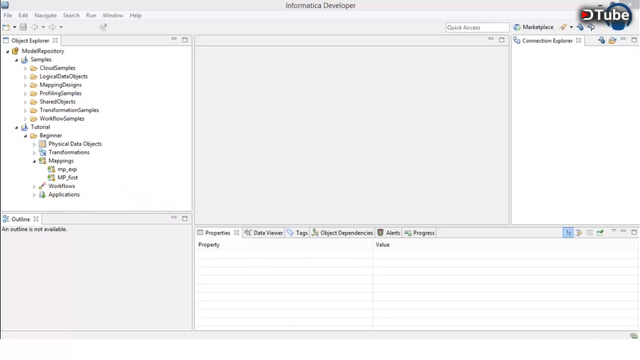
Task: Collapse the ModelRepository tree node
Action: pos(7,51)
